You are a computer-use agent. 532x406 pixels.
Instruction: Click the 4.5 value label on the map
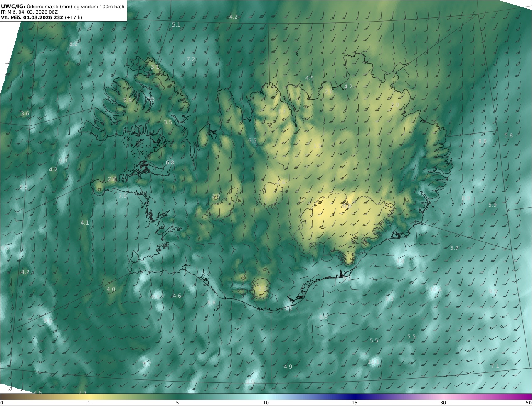[310, 78]
